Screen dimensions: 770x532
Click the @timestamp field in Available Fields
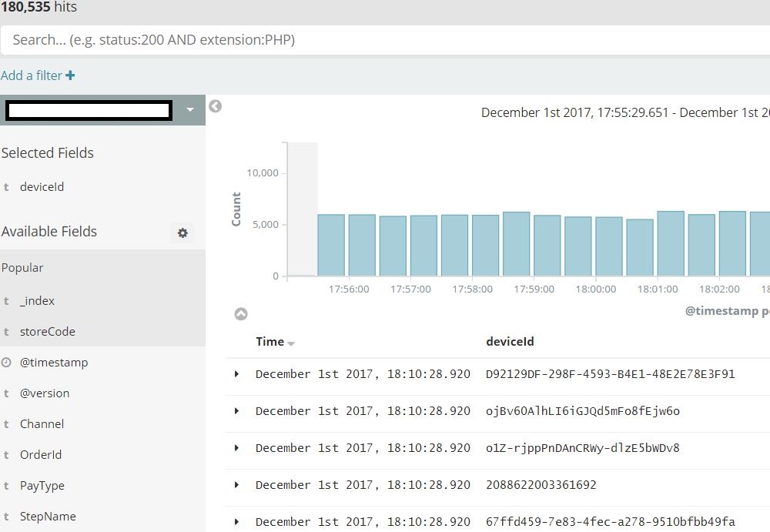54,363
